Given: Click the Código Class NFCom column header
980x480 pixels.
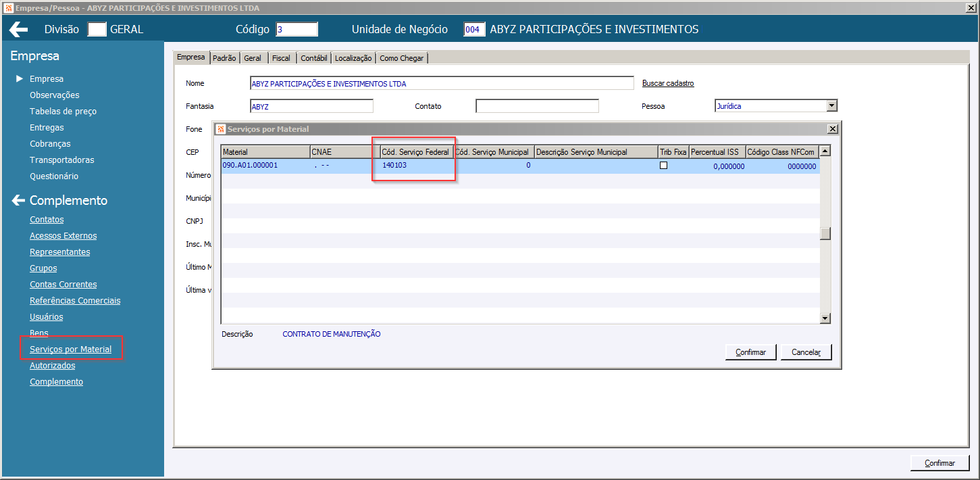Looking at the screenshot, I should point(782,152).
